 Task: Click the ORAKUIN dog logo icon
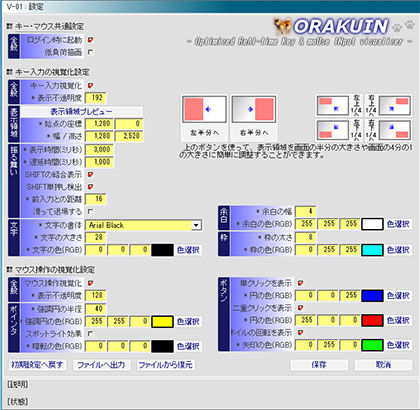pyautogui.click(x=282, y=27)
